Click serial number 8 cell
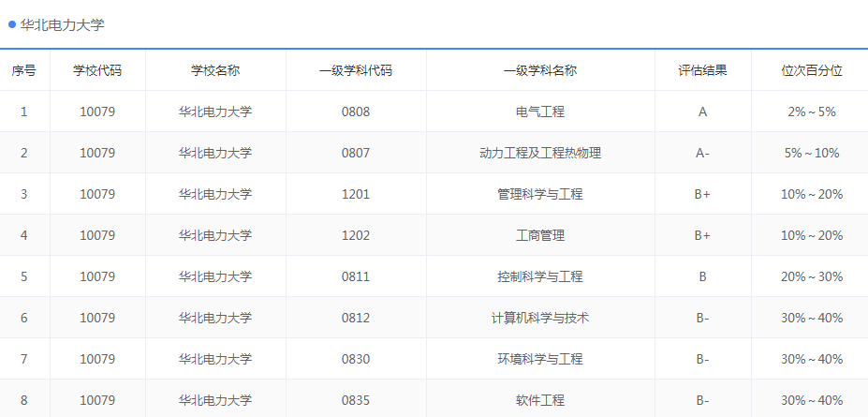Image resolution: width=868 pixels, height=417 pixels. point(23,400)
